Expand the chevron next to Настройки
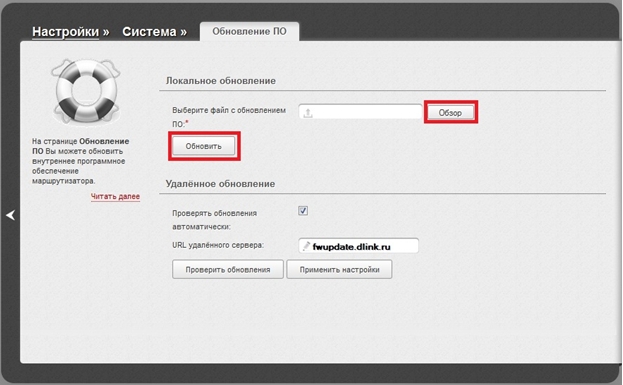The width and height of the screenshot is (623, 385). coord(106,32)
